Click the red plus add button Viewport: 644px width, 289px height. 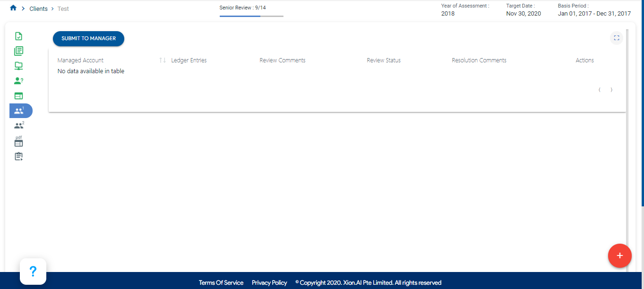620,256
